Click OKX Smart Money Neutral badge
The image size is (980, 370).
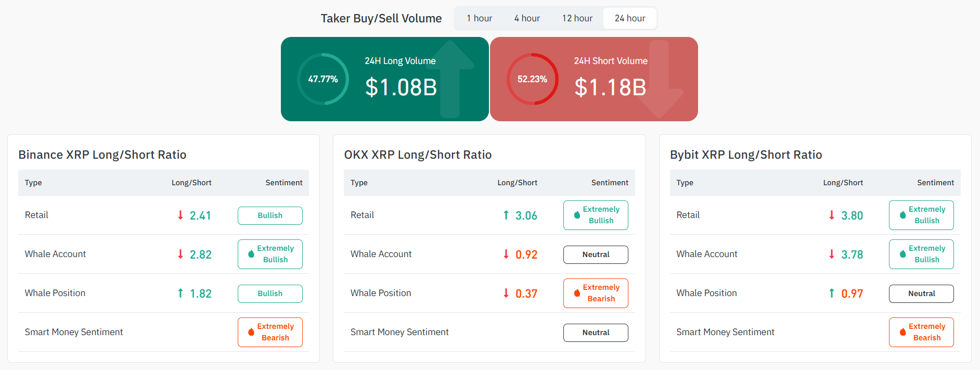(x=596, y=333)
